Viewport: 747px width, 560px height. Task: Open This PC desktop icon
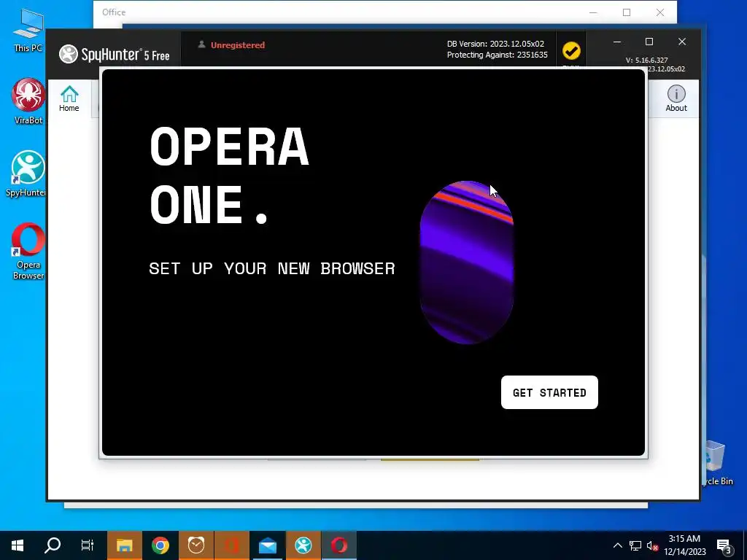(x=28, y=31)
